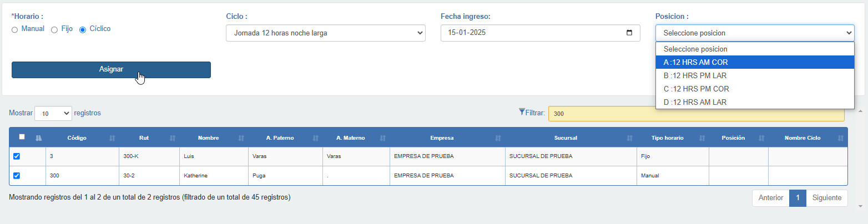The width and height of the screenshot is (868, 224).
Task: Sort by Empresa column arrows
Action: 498,138
